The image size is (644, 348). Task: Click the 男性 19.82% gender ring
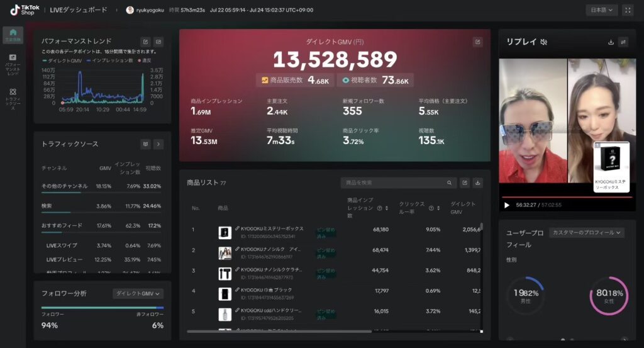[x=526, y=295]
